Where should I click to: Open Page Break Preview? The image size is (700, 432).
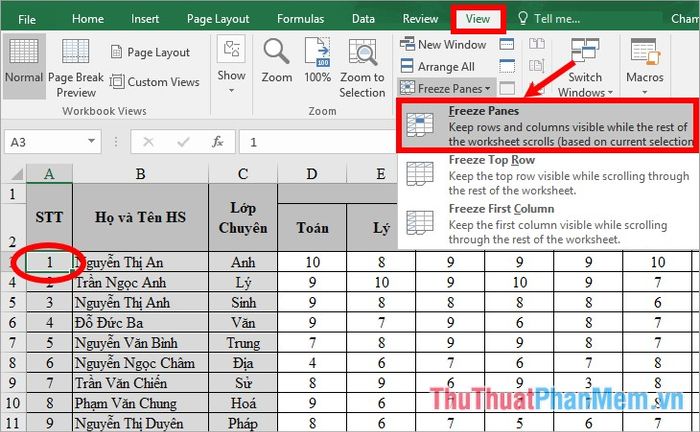[75, 68]
